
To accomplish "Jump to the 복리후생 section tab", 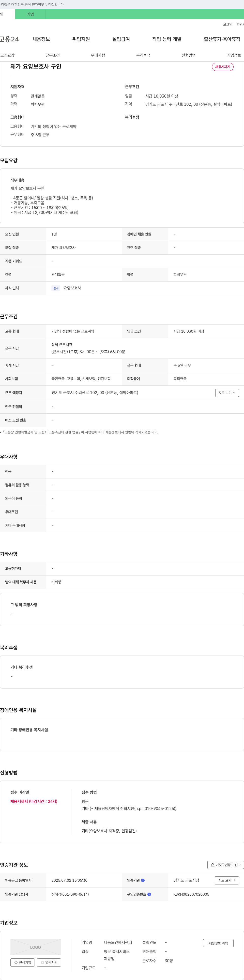I will pos(143,55).
